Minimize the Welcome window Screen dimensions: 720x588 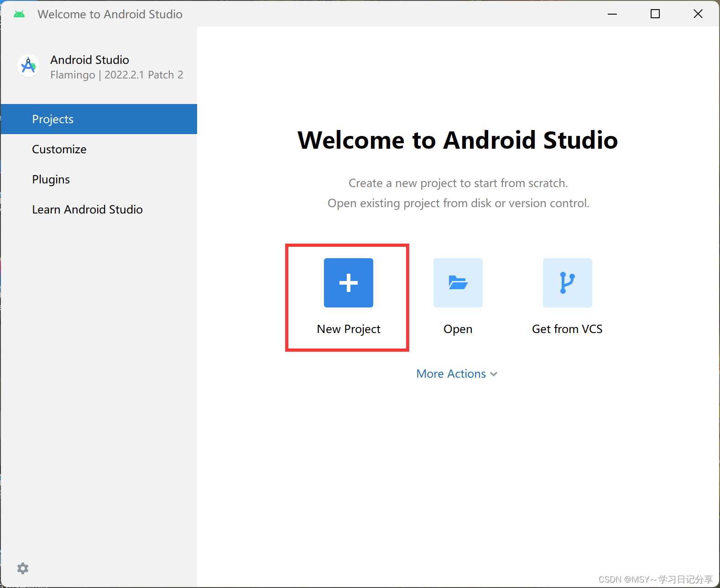pos(612,14)
